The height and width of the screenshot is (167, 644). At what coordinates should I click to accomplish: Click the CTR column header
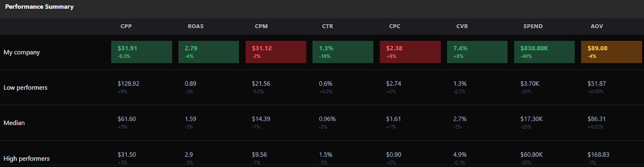pos(328,26)
